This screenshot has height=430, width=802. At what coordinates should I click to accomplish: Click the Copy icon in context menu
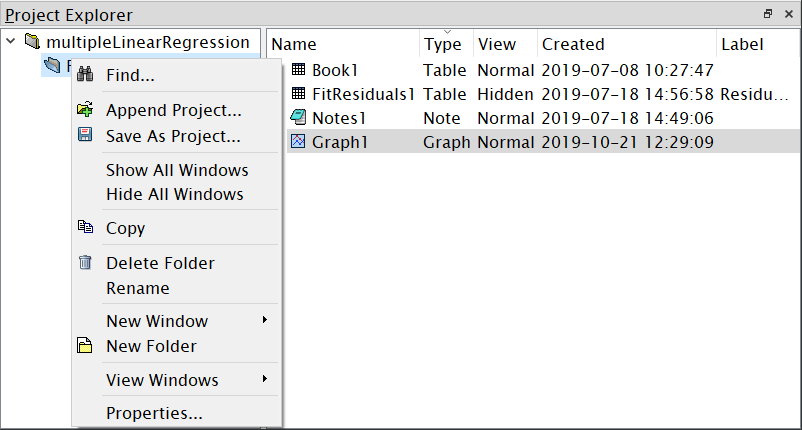tap(86, 228)
